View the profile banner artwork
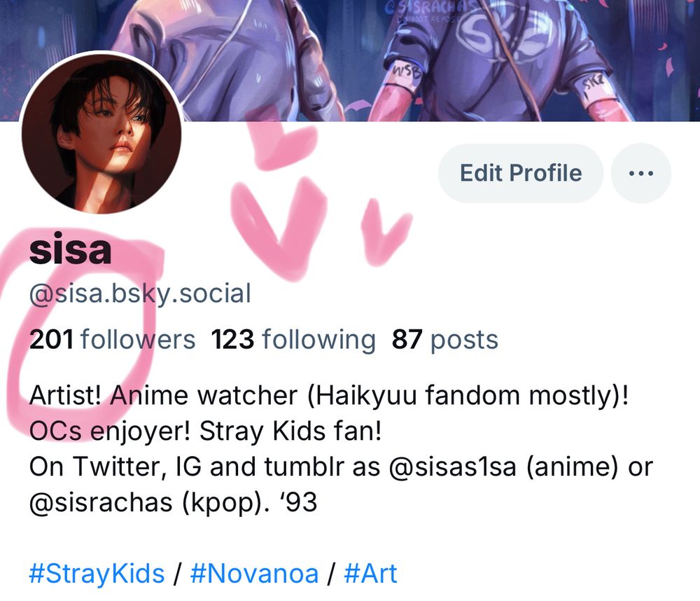 (x=350, y=60)
